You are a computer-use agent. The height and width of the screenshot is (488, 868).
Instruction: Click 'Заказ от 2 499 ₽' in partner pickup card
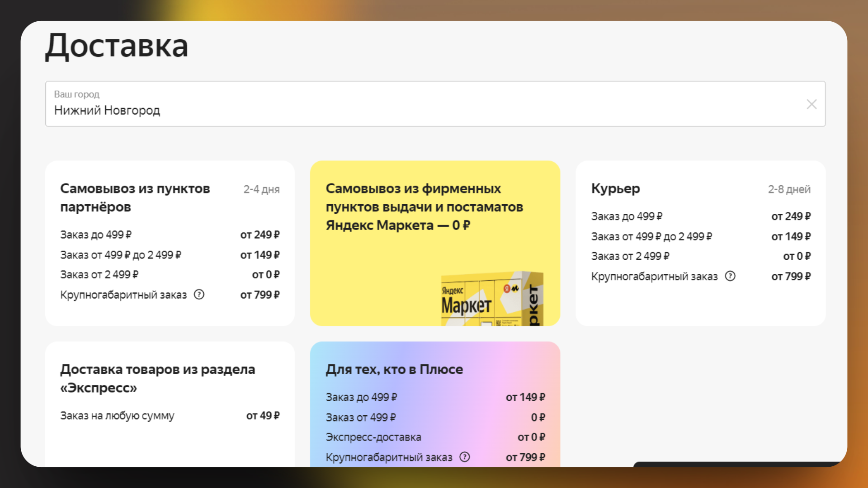pyautogui.click(x=99, y=274)
